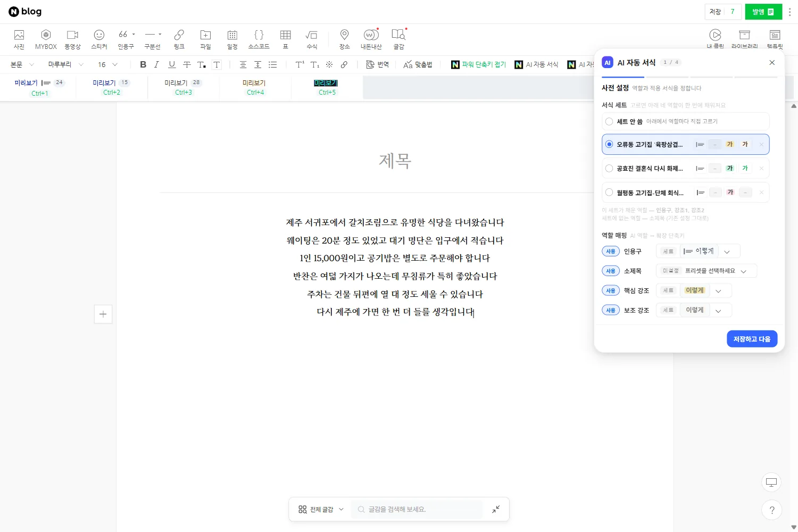The width and height of the screenshot is (798, 532).
Task: Apply bold formatting to text
Action: click(x=143, y=64)
